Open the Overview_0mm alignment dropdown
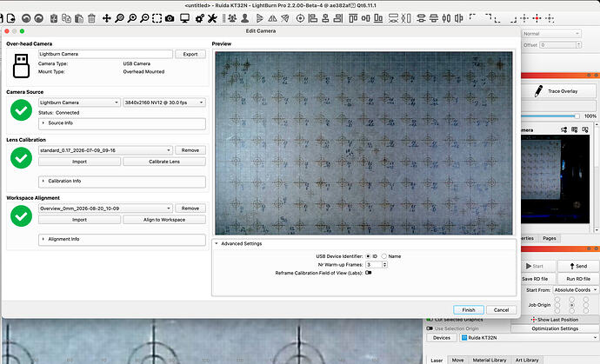 click(105, 208)
